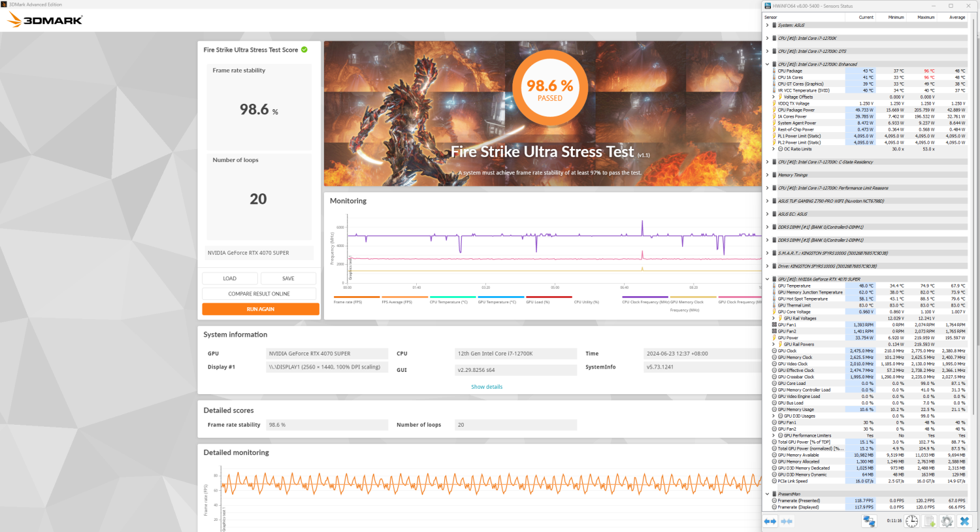Screen dimensions: 980x532
Task: Click COMPARE RESULT ONLINE button
Action: 259,294
